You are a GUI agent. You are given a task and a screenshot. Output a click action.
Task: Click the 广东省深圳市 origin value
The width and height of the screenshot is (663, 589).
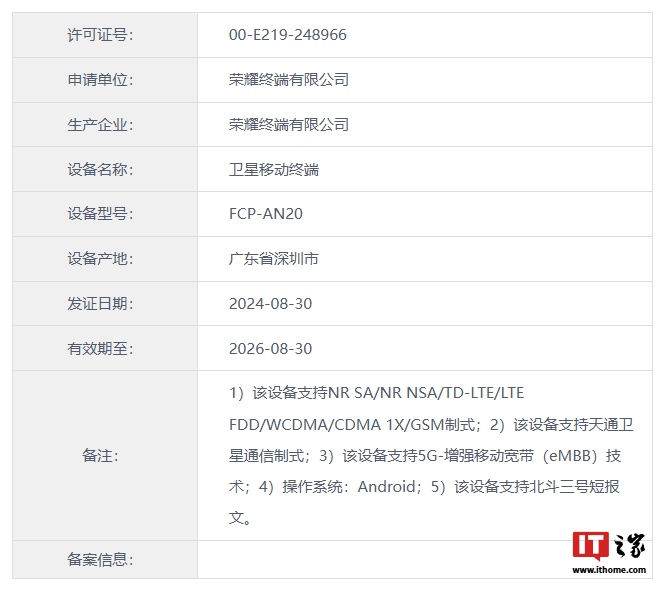point(274,259)
